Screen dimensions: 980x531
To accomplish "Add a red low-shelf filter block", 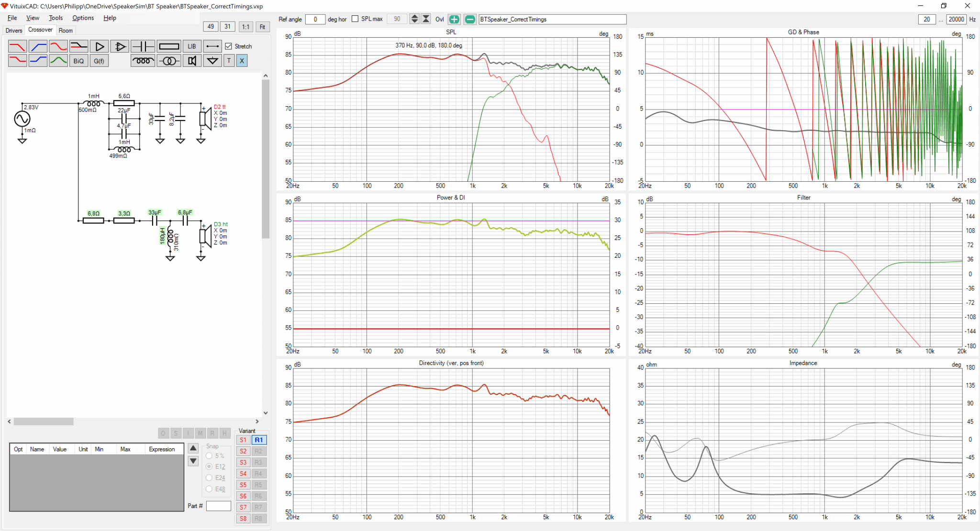I will (17, 61).
